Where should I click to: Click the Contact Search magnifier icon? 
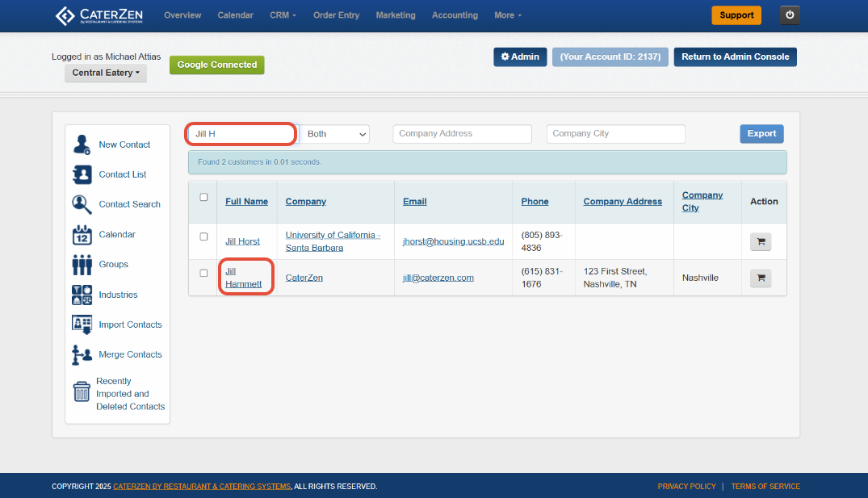tap(82, 204)
